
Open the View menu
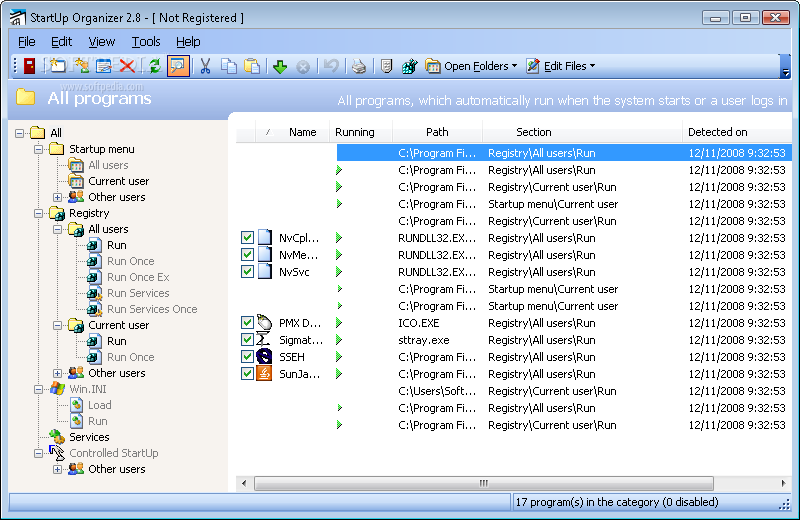(102, 42)
